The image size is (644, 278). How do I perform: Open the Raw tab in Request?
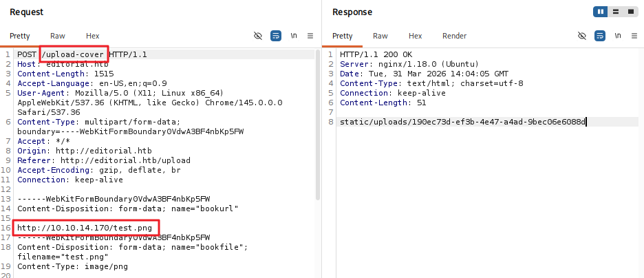click(x=58, y=36)
